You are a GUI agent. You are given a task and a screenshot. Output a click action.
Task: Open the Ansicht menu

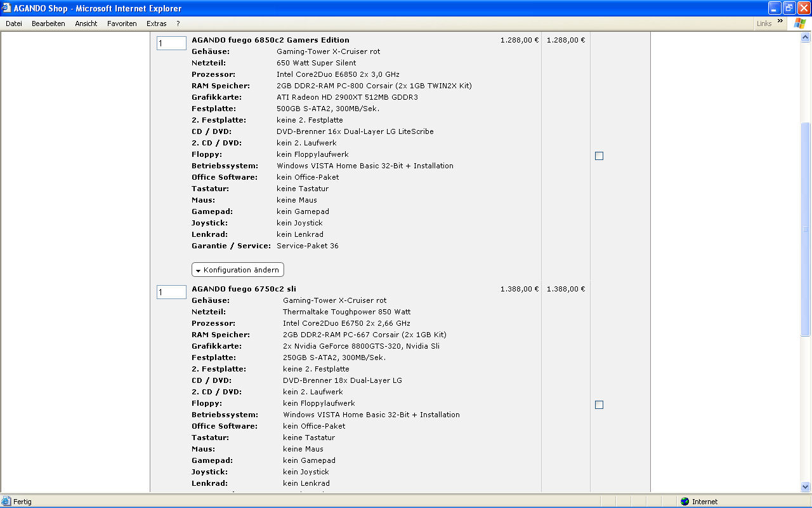coord(86,23)
